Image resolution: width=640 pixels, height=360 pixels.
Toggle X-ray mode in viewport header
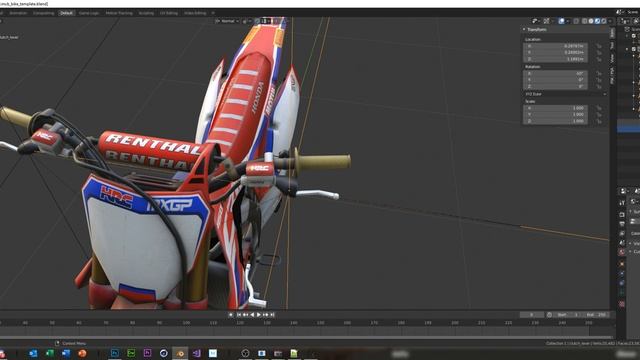pos(576,21)
